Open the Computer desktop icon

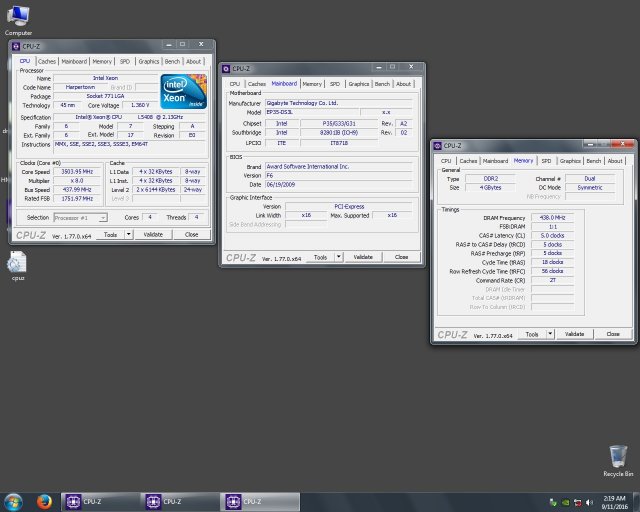18,18
